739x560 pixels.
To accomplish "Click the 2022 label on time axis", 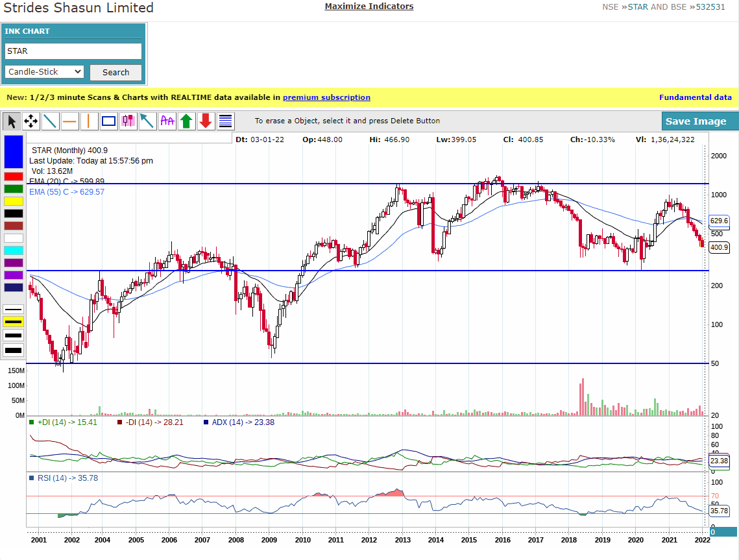I will (x=702, y=540).
